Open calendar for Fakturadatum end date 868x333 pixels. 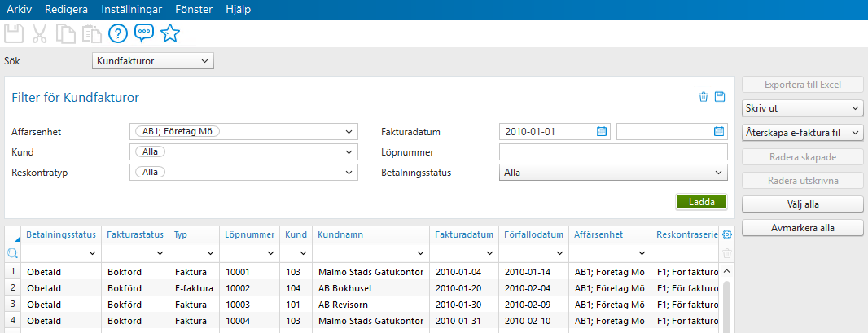click(718, 132)
